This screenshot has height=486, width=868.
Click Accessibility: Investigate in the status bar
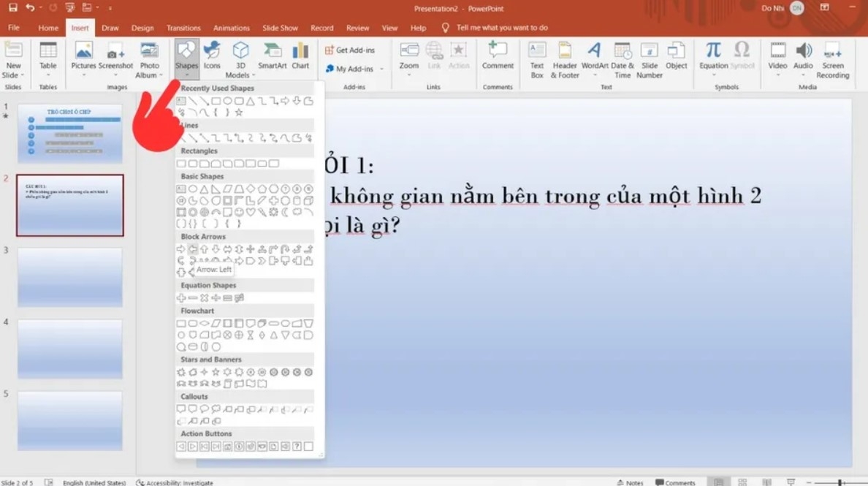click(175, 482)
